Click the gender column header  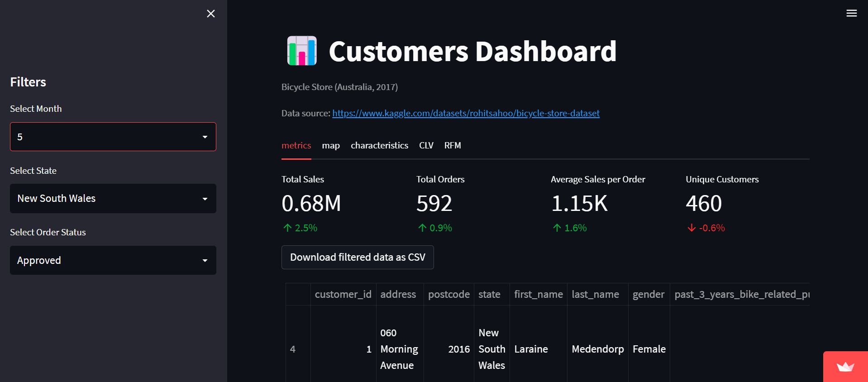pos(648,294)
